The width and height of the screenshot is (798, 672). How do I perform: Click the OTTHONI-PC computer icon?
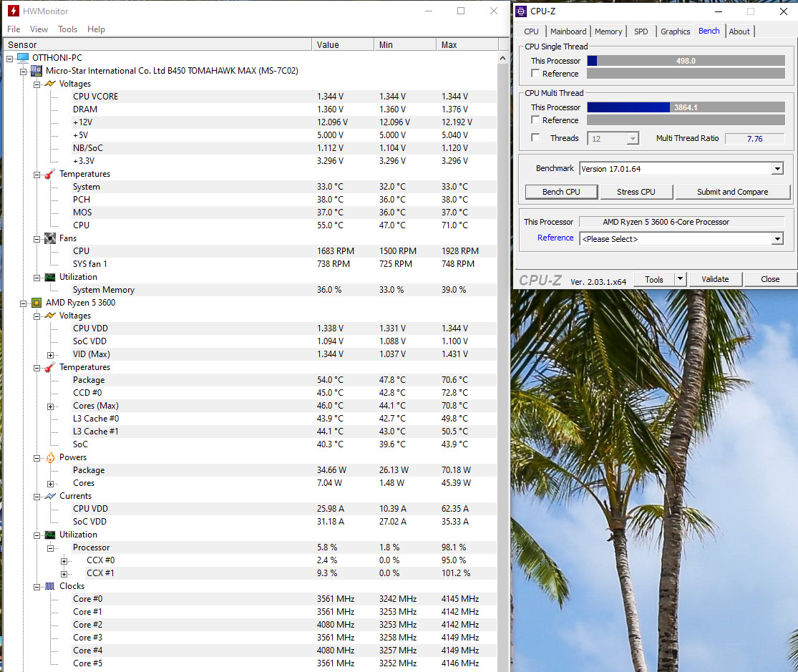(23, 57)
